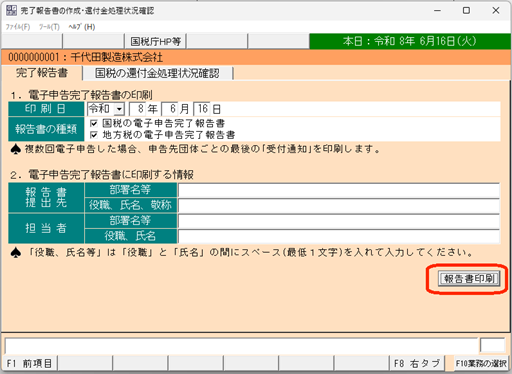Open the ファイル(F) menu
512x374 pixels.
pos(18,27)
